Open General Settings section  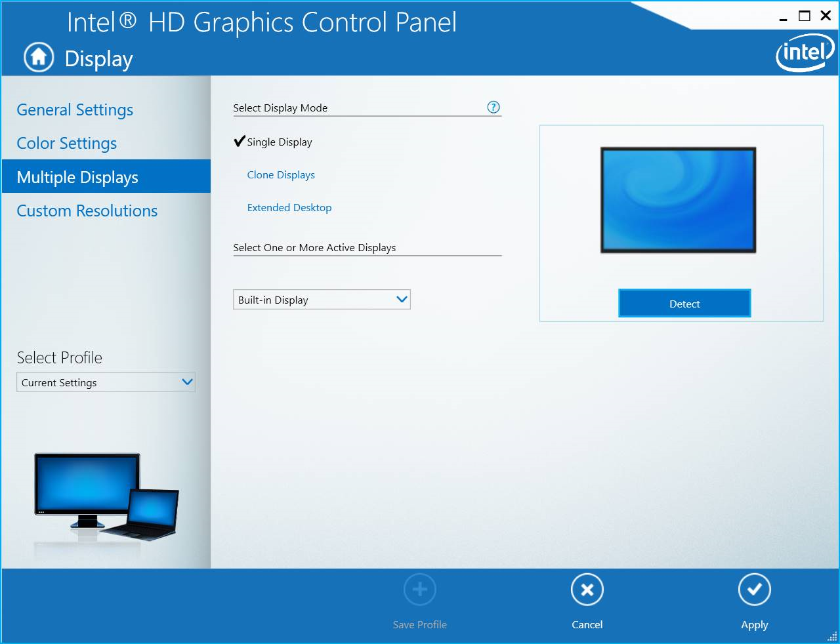75,110
